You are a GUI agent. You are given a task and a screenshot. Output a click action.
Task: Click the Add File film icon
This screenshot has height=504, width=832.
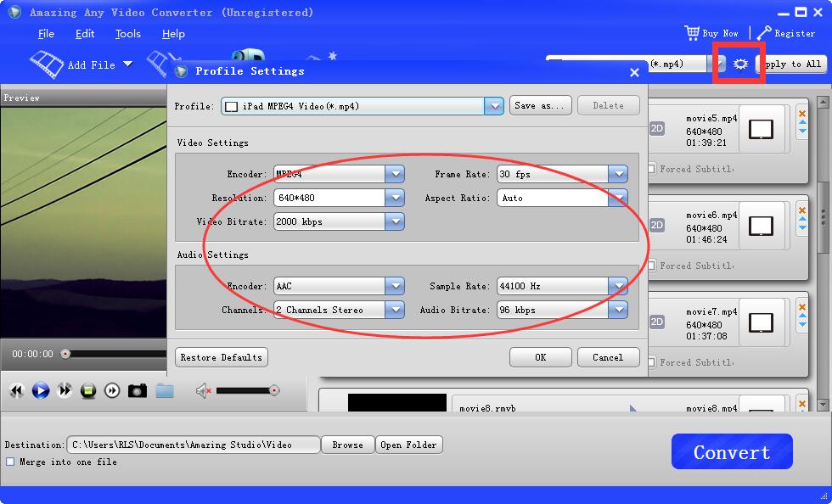pos(47,64)
